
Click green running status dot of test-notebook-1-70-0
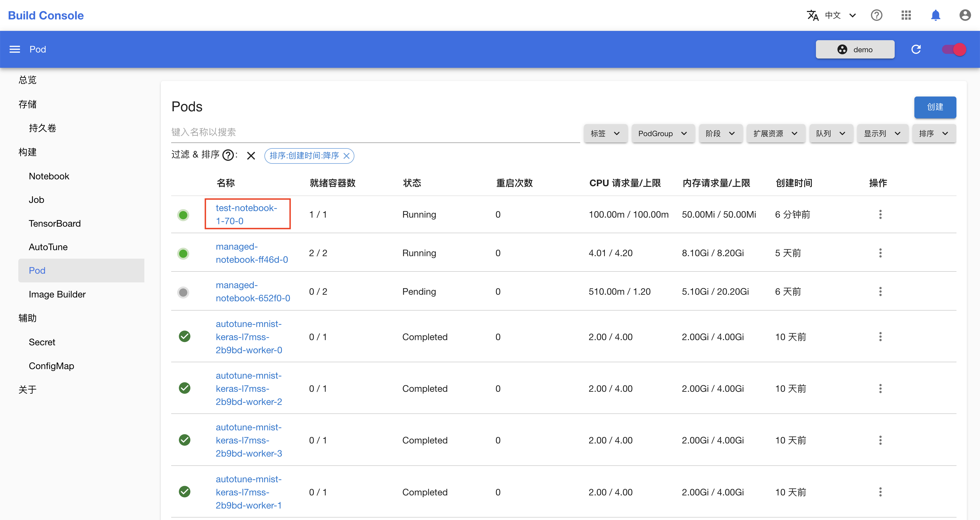coord(183,215)
